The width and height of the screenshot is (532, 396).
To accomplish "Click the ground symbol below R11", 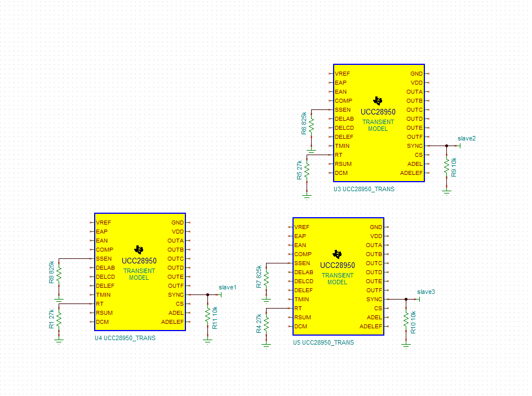I will (x=207, y=341).
